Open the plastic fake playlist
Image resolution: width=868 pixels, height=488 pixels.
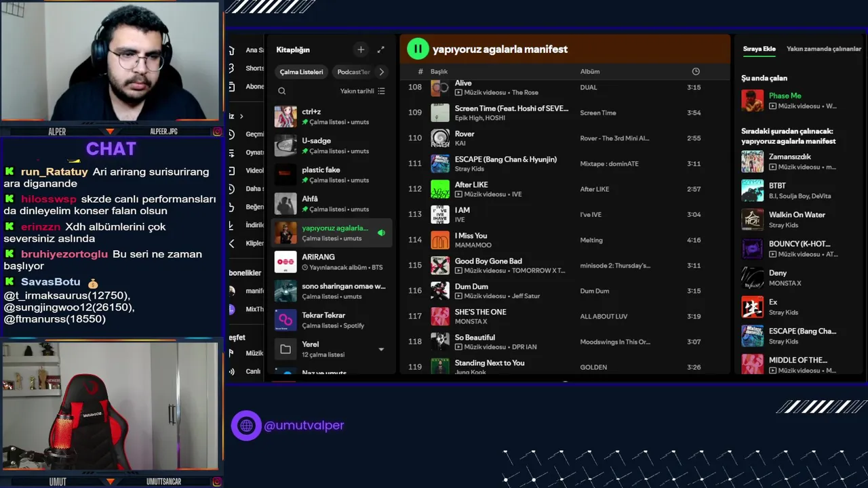(x=332, y=175)
